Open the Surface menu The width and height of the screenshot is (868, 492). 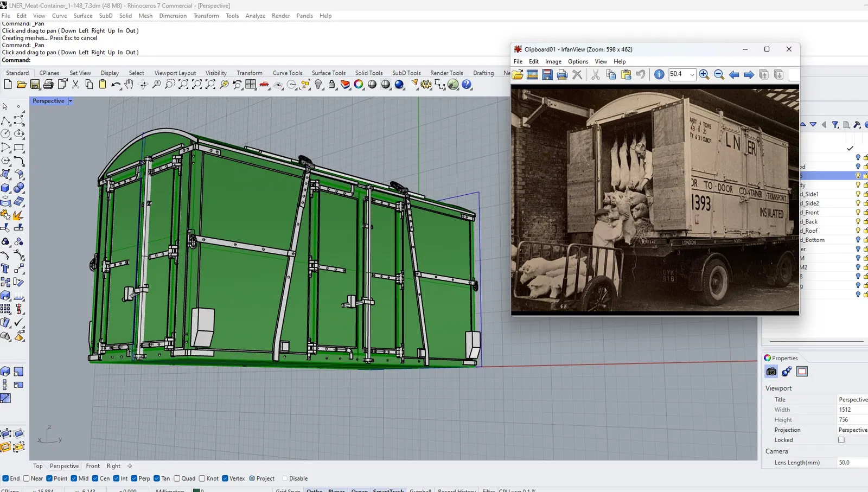click(82, 16)
